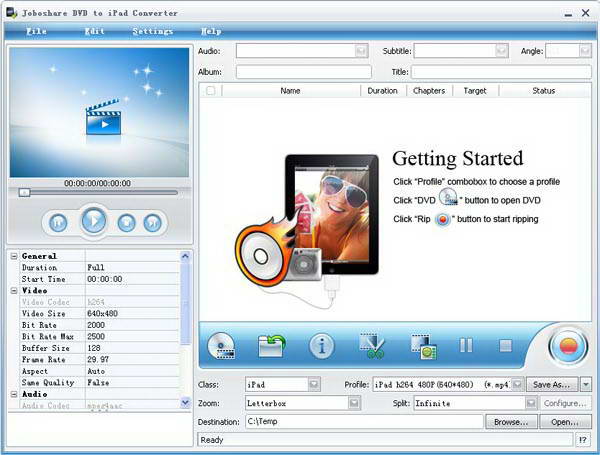Click the Configure... button

pos(565,403)
